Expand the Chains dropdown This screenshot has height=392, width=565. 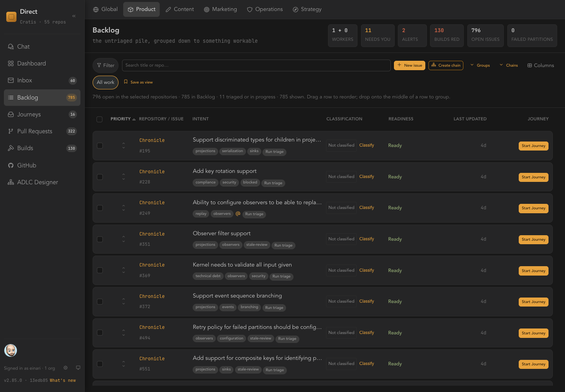click(x=509, y=65)
